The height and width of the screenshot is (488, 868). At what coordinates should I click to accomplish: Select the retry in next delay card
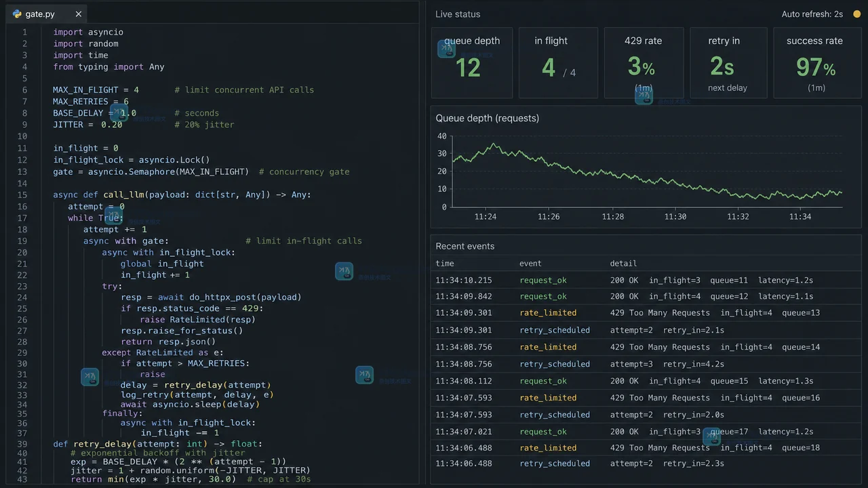point(728,63)
